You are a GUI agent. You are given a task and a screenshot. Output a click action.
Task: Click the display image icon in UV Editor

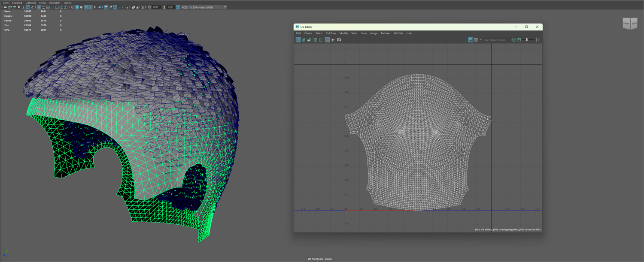click(471, 40)
